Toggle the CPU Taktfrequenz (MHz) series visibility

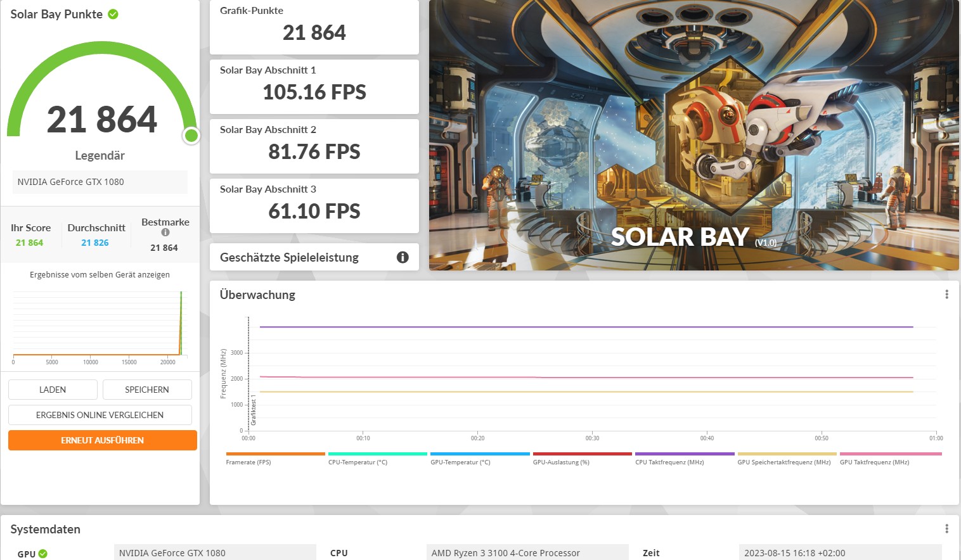684,457
